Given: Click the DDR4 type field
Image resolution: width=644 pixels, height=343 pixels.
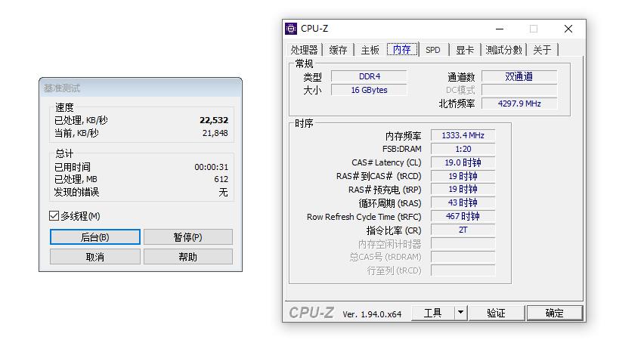Looking at the screenshot, I should pyautogui.click(x=369, y=76).
